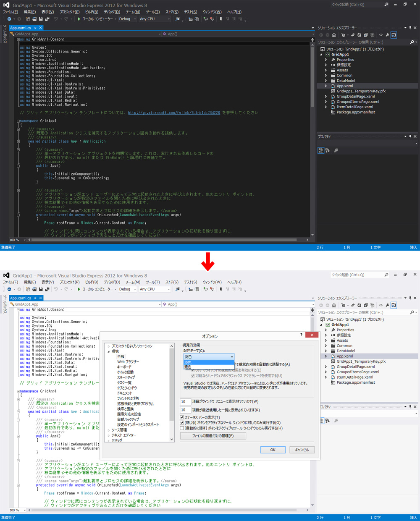The image size is (420, 521).
Task: Select フォントおよび色 in Options tree
Action: pyautogui.click(x=128, y=398)
